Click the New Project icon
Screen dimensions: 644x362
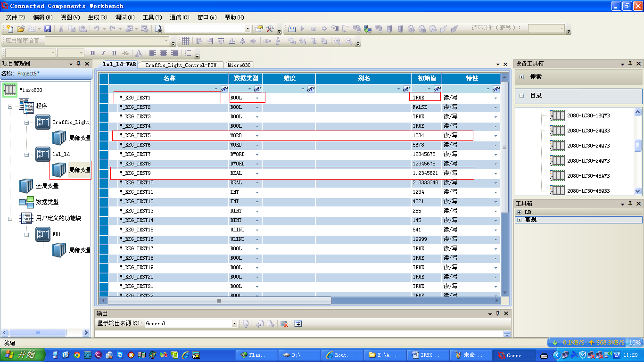click(x=9, y=29)
